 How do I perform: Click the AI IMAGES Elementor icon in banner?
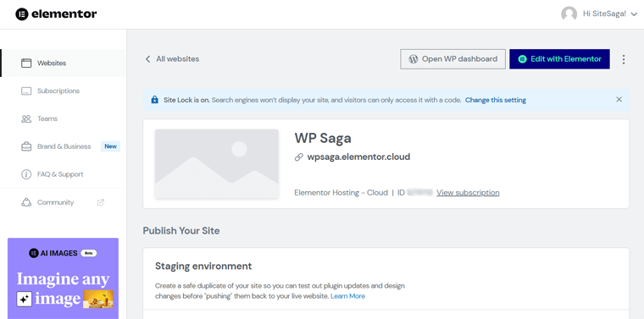tap(34, 253)
